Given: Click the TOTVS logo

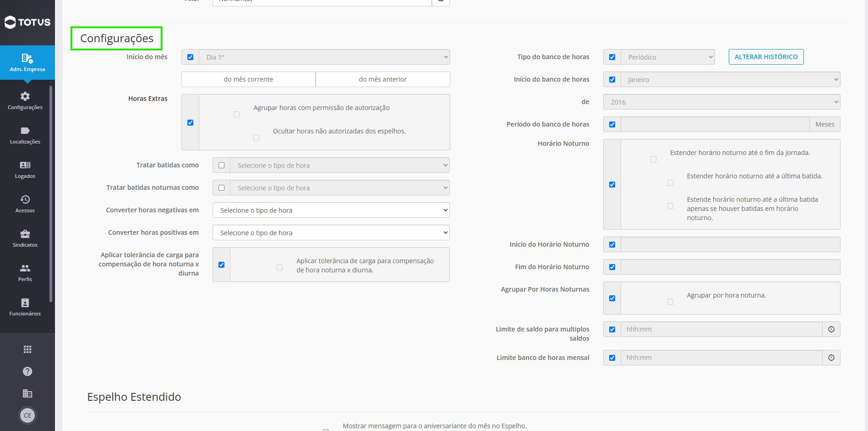Looking at the screenshot, I should click(27, 22).
